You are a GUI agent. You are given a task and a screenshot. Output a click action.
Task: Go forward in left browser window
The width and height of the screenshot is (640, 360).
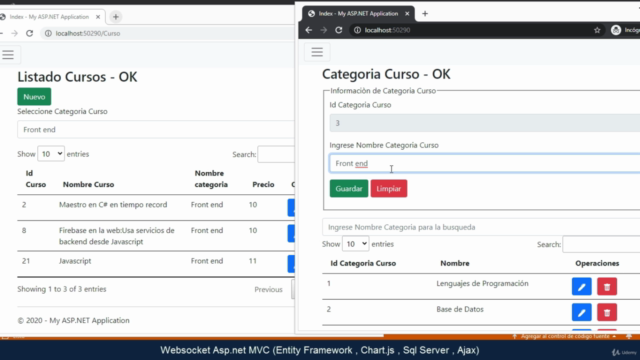coord(14,33)
